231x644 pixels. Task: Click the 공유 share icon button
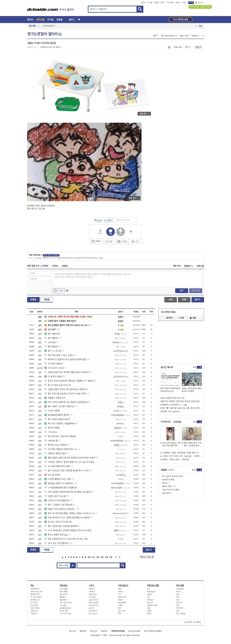click(x=109, y=241)
